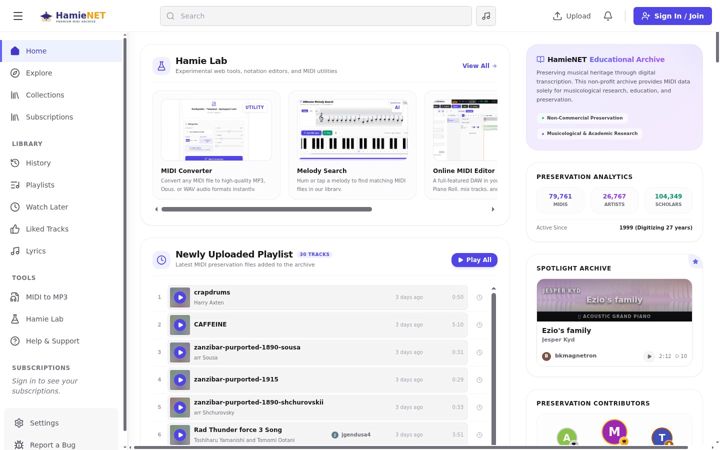The image size is (720, 450).
Task: Click watch later icon for zanzibar-purported-1915
Action: 479,380
